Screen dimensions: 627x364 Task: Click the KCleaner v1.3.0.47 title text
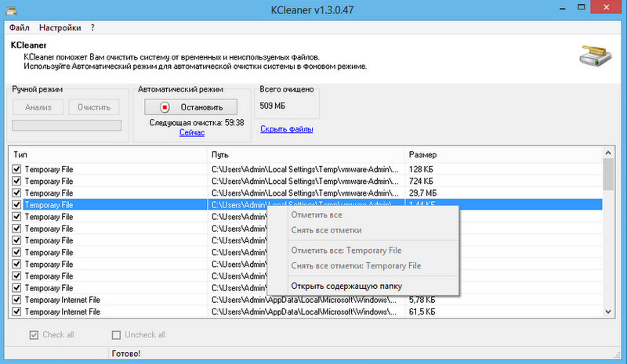tap(312, 10)
